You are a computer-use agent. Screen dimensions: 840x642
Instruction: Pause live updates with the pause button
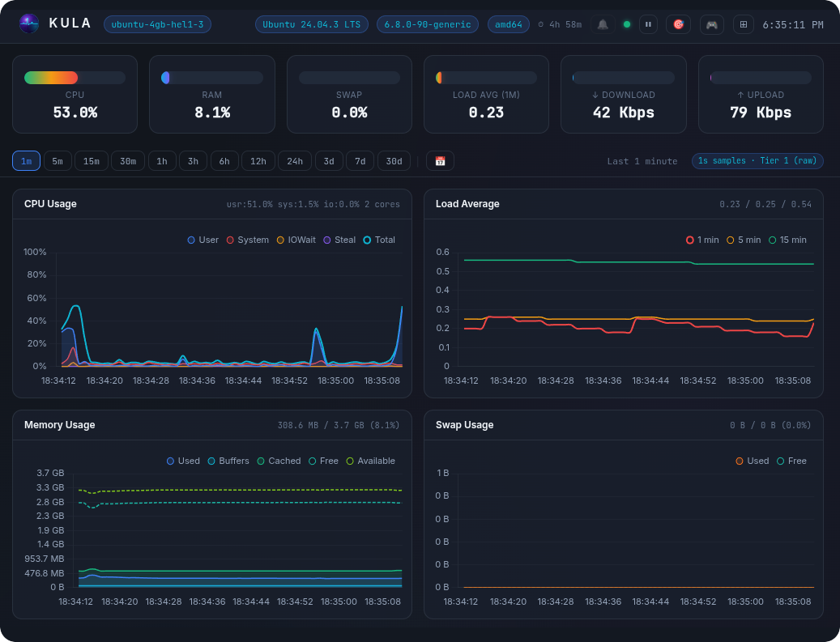(648, 24)
